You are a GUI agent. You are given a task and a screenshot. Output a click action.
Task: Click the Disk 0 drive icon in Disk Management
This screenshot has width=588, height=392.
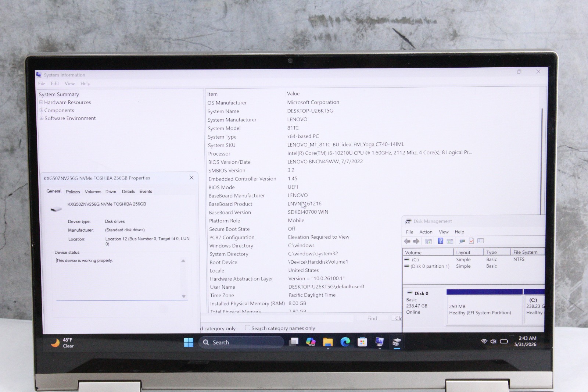tap(410, 293)
